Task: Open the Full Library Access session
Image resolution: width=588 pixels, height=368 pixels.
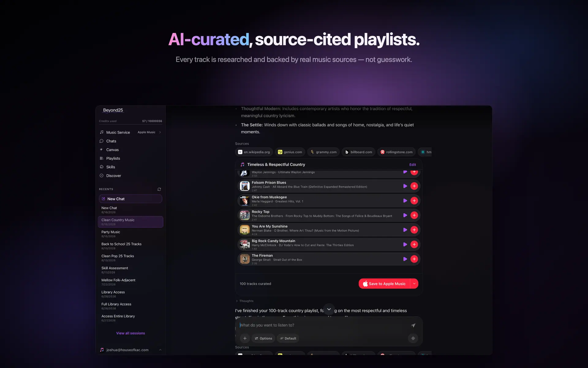Action: (x=130, y=306)
